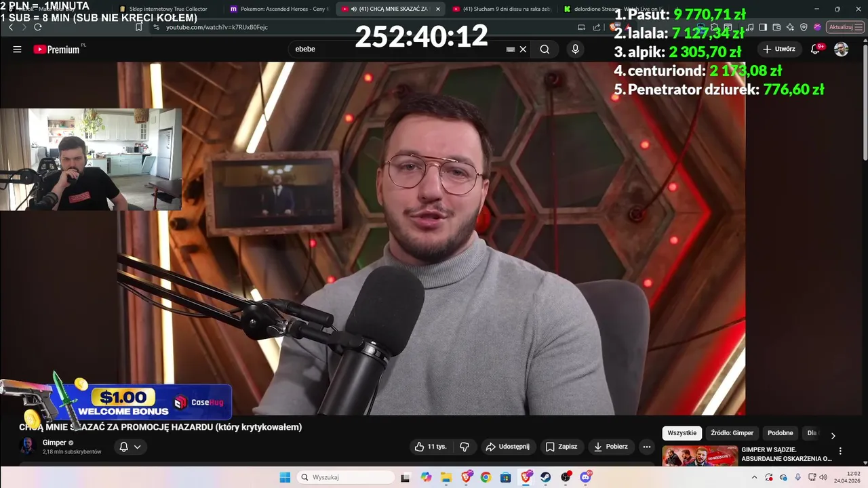Switch to Słucham 9 dni dissu tab
The width and height of the screenshot is (868, 488).
(x=502, y=9)
